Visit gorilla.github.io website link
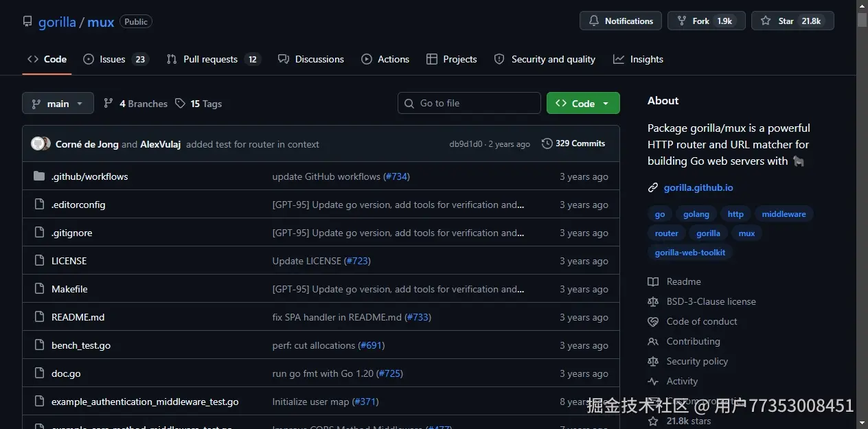This screenshot has width=868, height=429. (698, 187)
